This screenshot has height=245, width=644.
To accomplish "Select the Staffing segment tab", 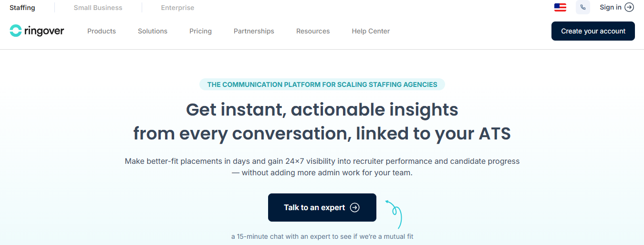I will pos(22,8).
